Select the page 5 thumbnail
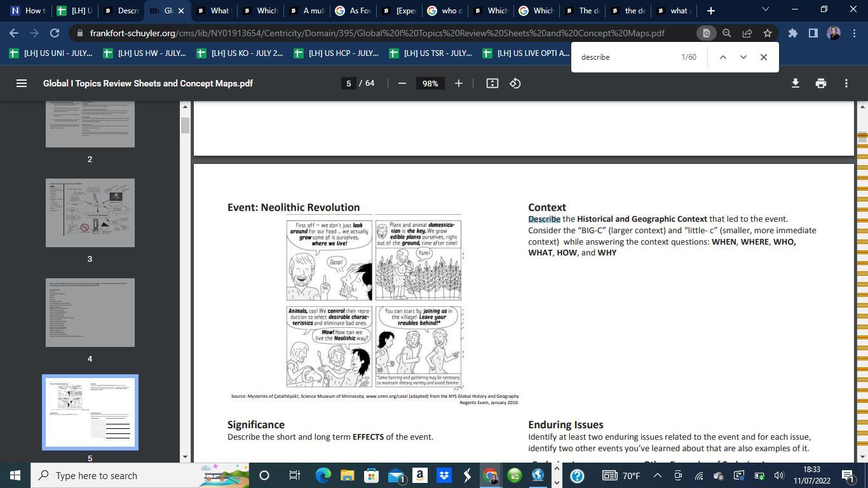The image size is (868, 488). point(90,412)
